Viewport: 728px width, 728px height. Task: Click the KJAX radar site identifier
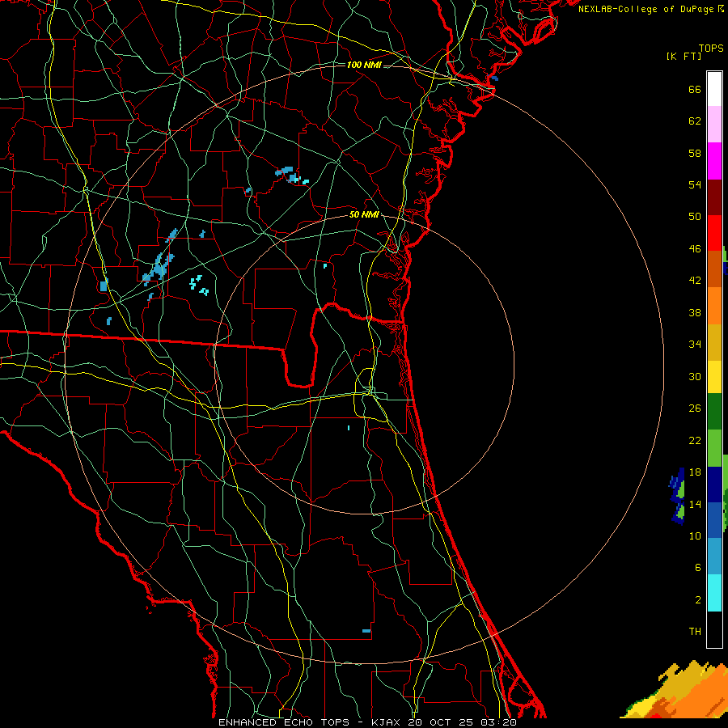387,722
